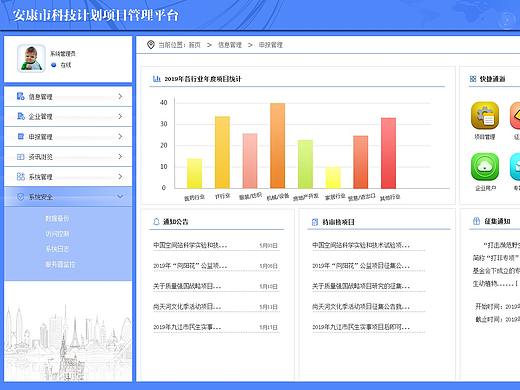Click the 快捷通道 heading text
The width and height of the screenshot is (520, 390).
(x=492, y=79)
